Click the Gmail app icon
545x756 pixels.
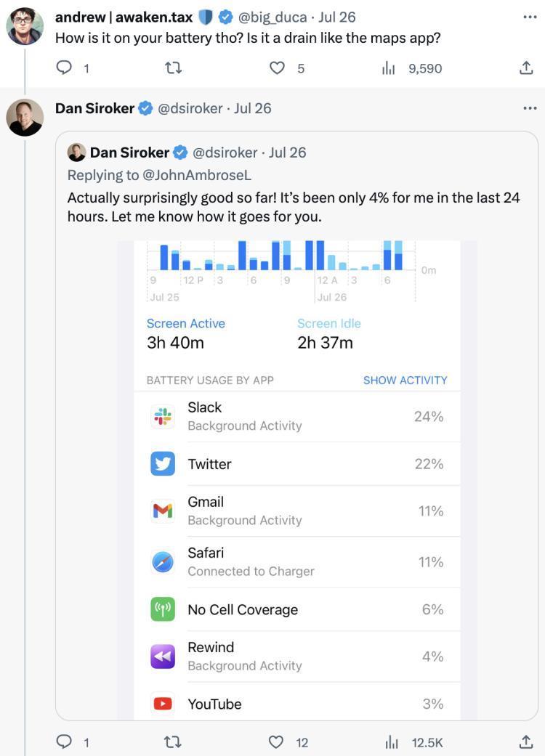(163, 510)
